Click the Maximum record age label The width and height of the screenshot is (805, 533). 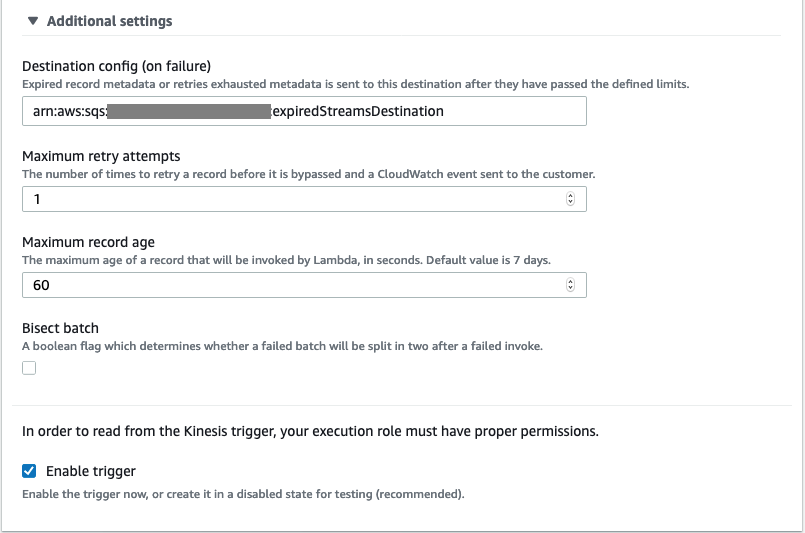click(88, 242)
